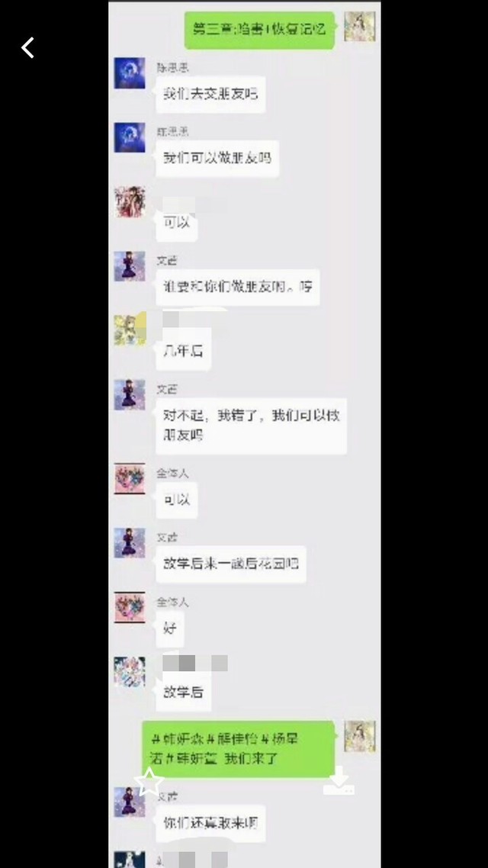Tap the back arrow at top left
Image resolution: width=488 pixels, height=868 pixels.
[27, 47]
